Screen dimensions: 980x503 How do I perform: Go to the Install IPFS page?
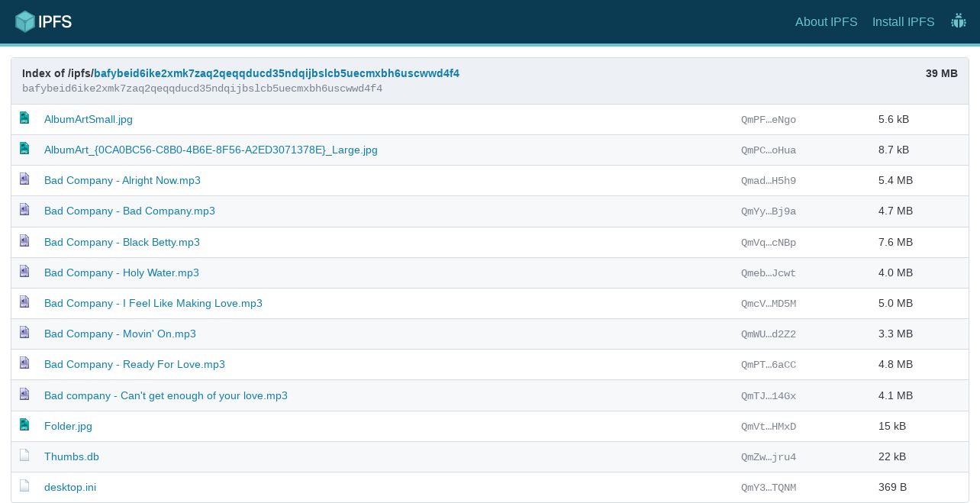tap(903, 21)
